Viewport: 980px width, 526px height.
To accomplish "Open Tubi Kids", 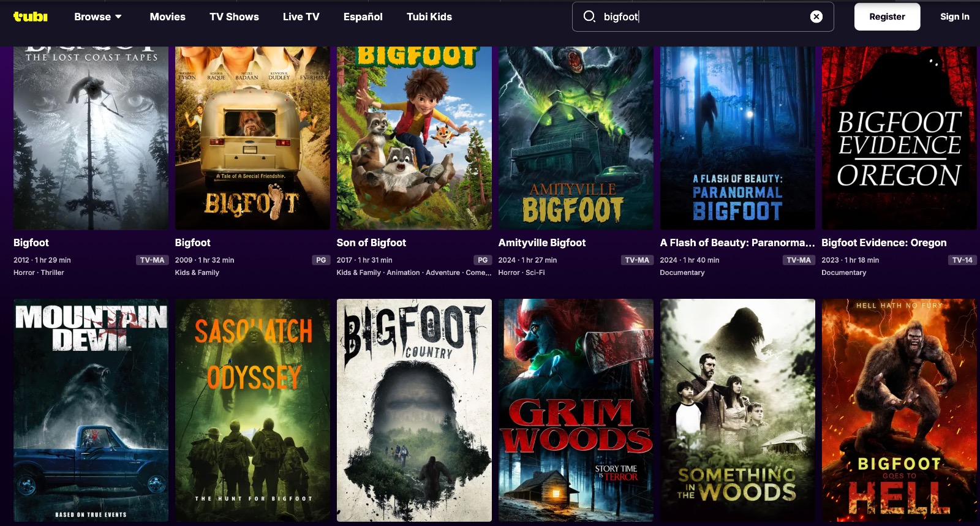I will tap(429, 17).
